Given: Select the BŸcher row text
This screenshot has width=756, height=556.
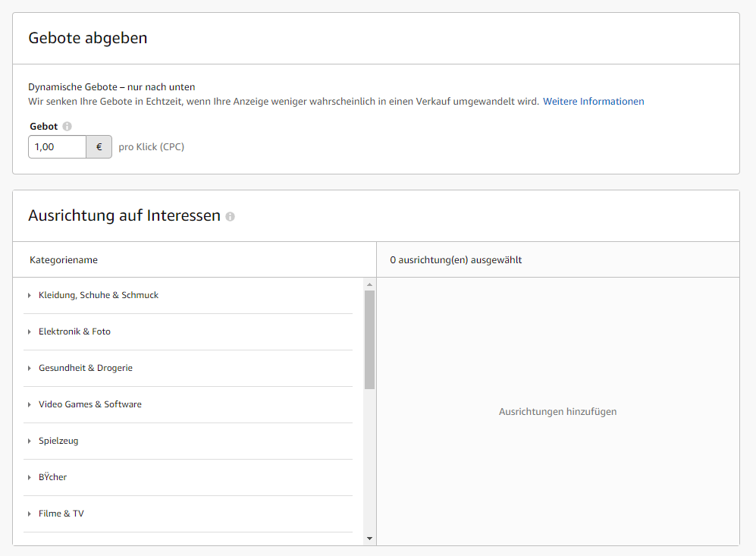Looking at the screenshot, I should click(52, 477).
